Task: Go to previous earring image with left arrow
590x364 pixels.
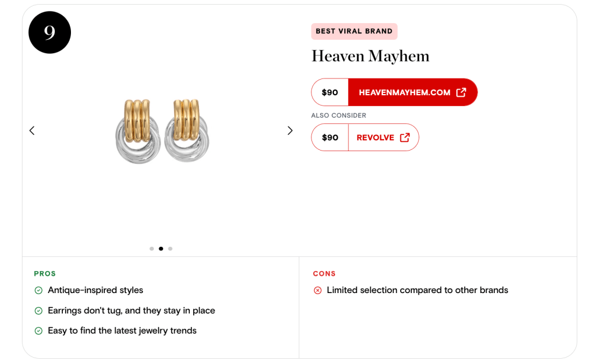Action: pyautogui.click(x=32, y=131)
